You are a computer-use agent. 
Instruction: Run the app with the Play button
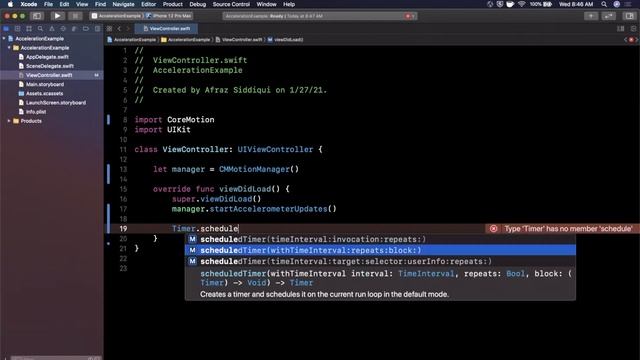[x=57, y=16]
